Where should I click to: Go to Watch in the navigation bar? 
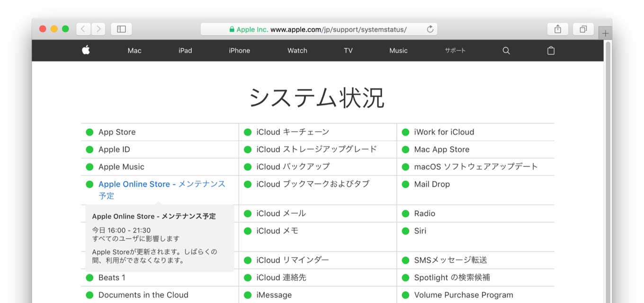[297, 51]
